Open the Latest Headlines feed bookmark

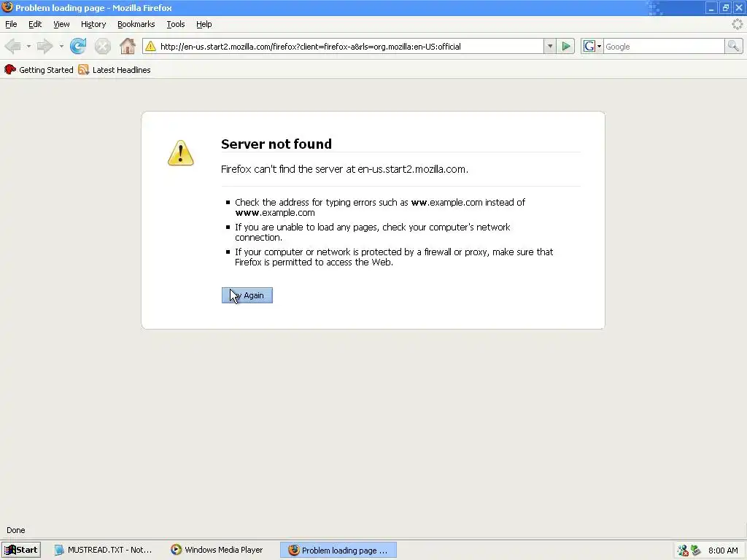(115, 70)
